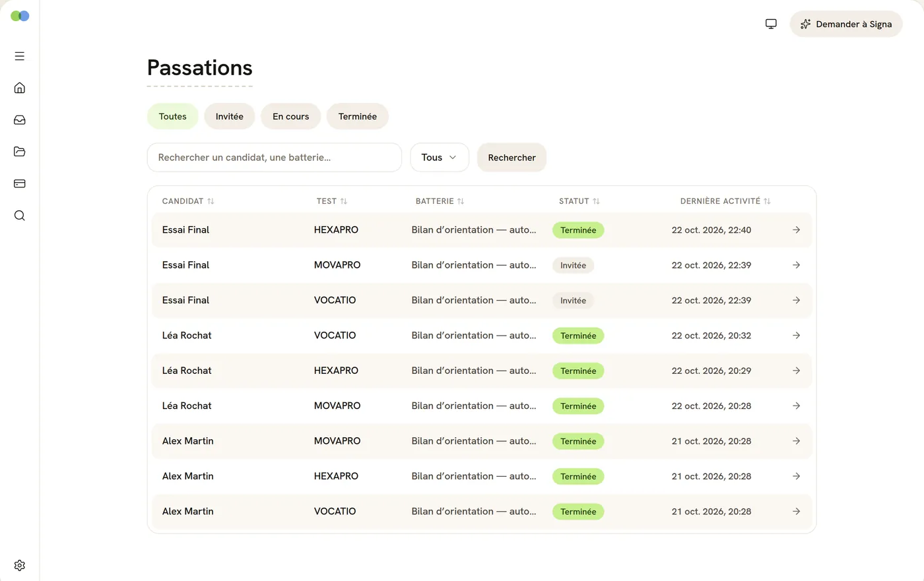Sort by the CANDIDAT column

point(188,201)
